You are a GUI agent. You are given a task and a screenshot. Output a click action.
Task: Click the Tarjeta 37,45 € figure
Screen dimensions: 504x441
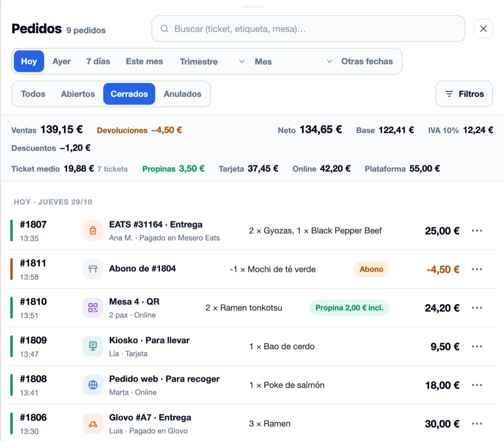pyautogui.click(x=249, y=168)
